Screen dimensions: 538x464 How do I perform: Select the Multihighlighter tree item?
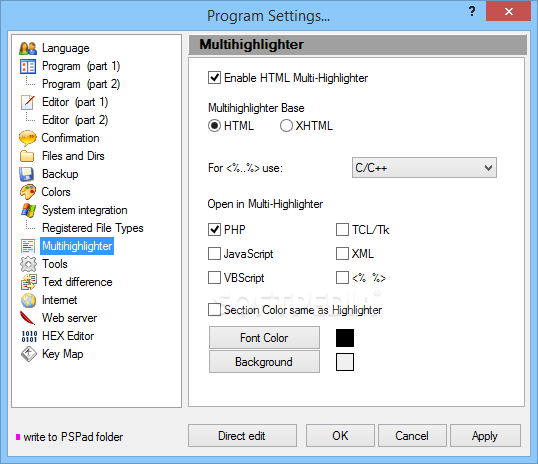[x=77, y=246]
